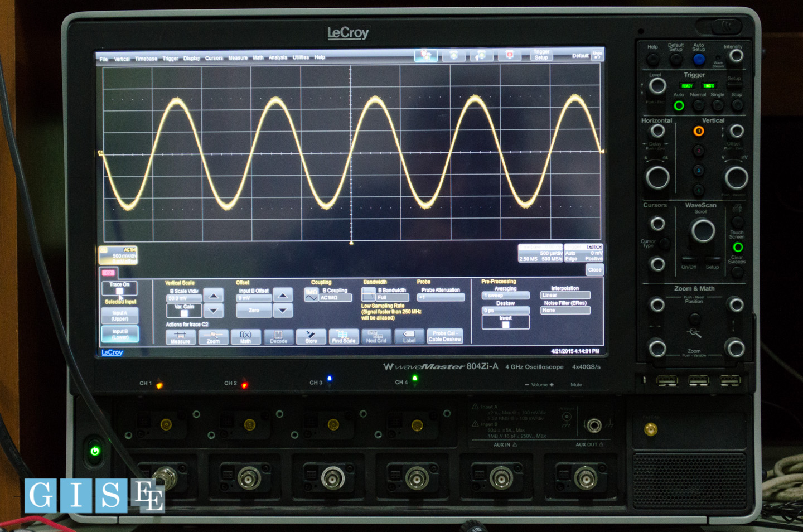Click the red-symbol toolbar icon beside Trigger Setup

click(509, 55)
